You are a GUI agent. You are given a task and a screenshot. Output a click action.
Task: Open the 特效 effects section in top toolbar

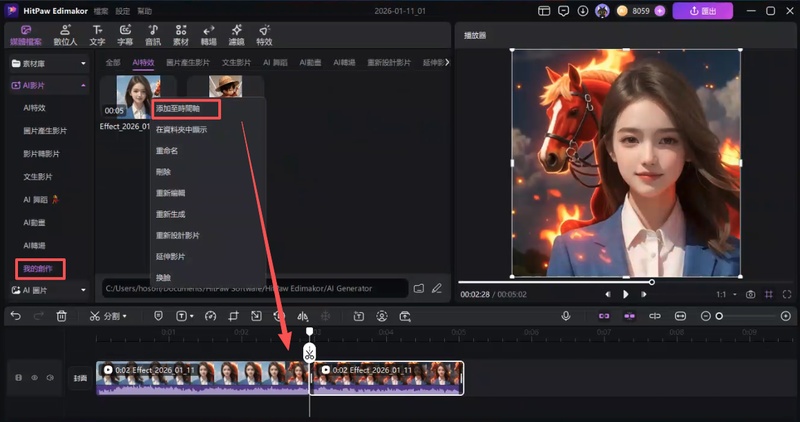click(x=264, y=36)
